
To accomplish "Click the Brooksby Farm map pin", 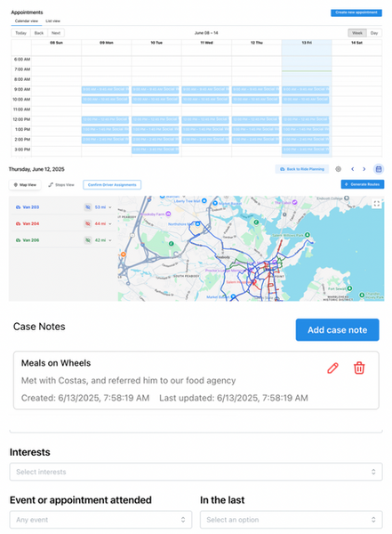I will pos(168,214).
